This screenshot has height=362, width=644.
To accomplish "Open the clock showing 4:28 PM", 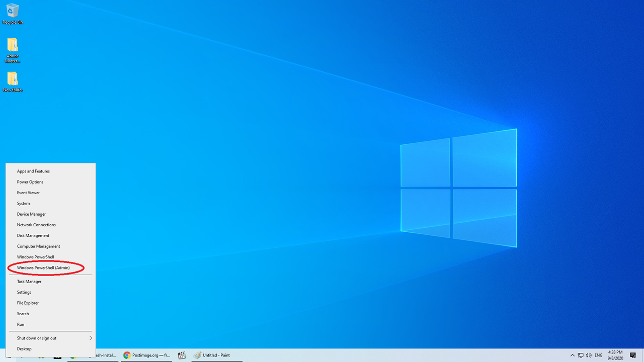I will click(x=616, y=355).
